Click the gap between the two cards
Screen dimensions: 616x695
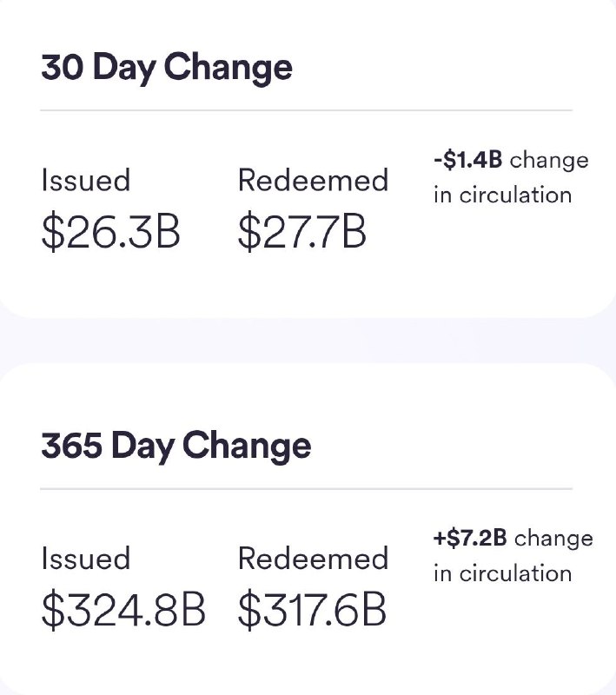[308, 341]
